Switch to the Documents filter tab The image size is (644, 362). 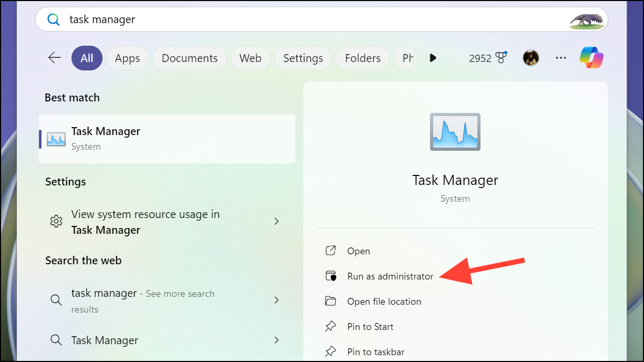(x=190, y=58)
